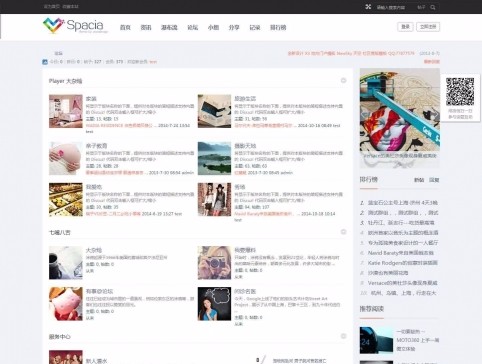Open the 排行榜 nav item
Image resolution: width=482 pixels, height=364 pixels.
click(278, 28)
